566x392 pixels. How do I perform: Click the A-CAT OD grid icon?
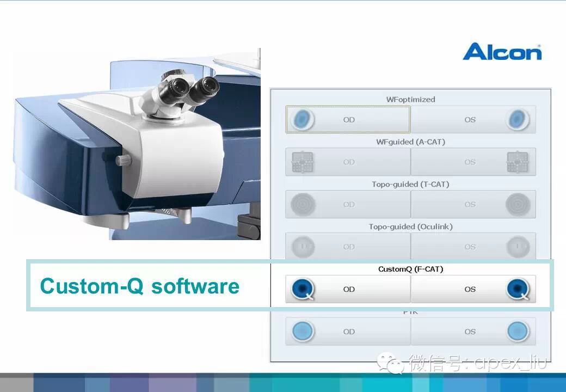coord(303,162)
